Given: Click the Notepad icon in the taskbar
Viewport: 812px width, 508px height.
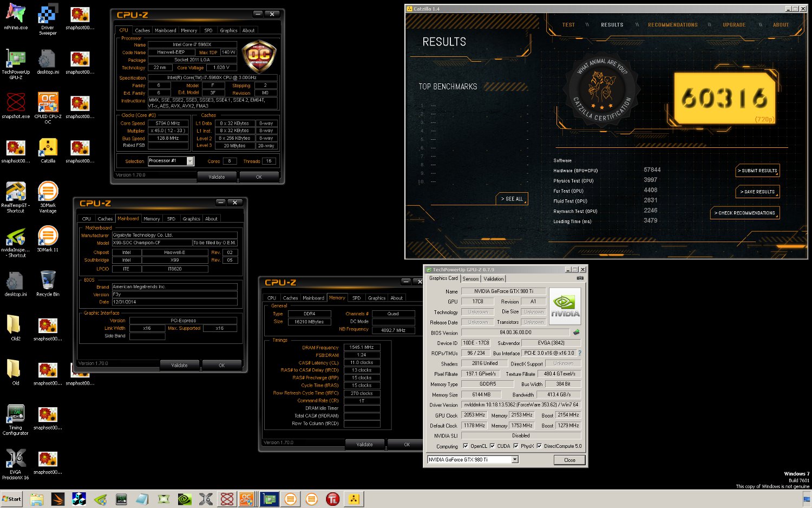Looking at the screenshot, I should (142, 499).
